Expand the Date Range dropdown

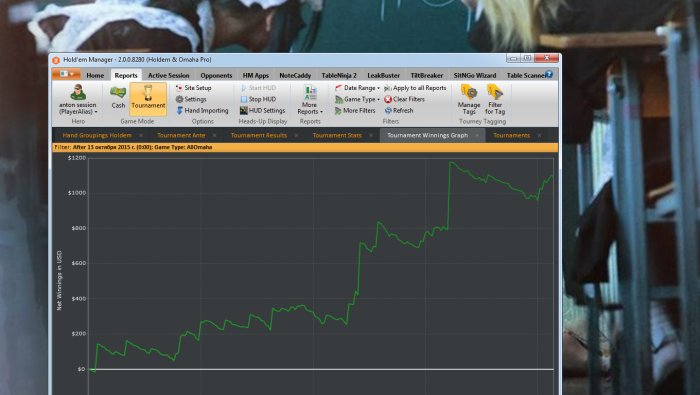click(x=357, y=88)
